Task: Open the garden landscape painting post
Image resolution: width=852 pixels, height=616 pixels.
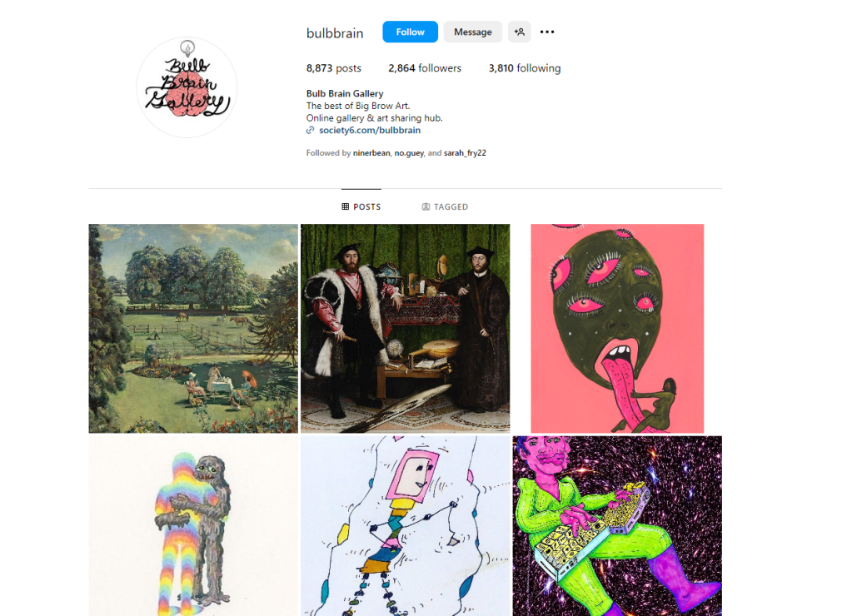Action: click(x=193, y=329)
